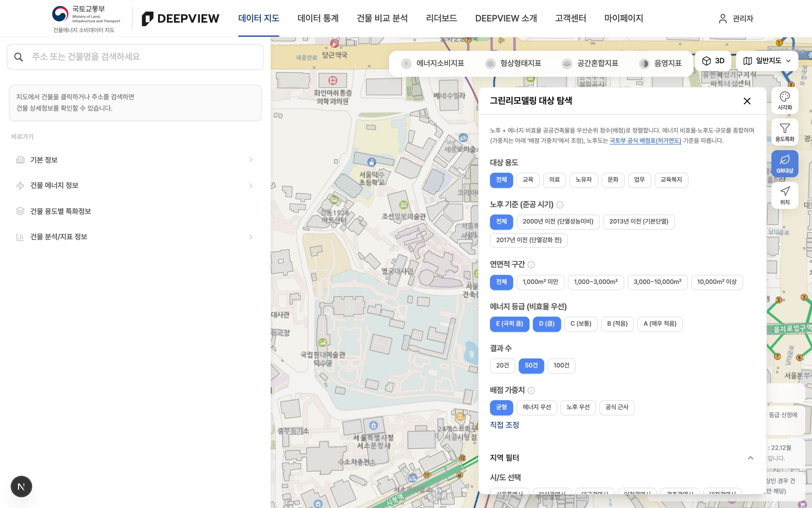Close the 그린리모델링 대상 탐색 panel
This screenshot has height=508, width=812.
pyautogui.click(x=747, y=101)
